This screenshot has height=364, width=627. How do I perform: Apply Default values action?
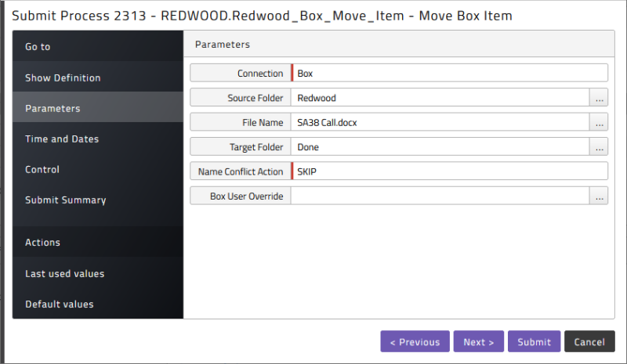point(98,304)
